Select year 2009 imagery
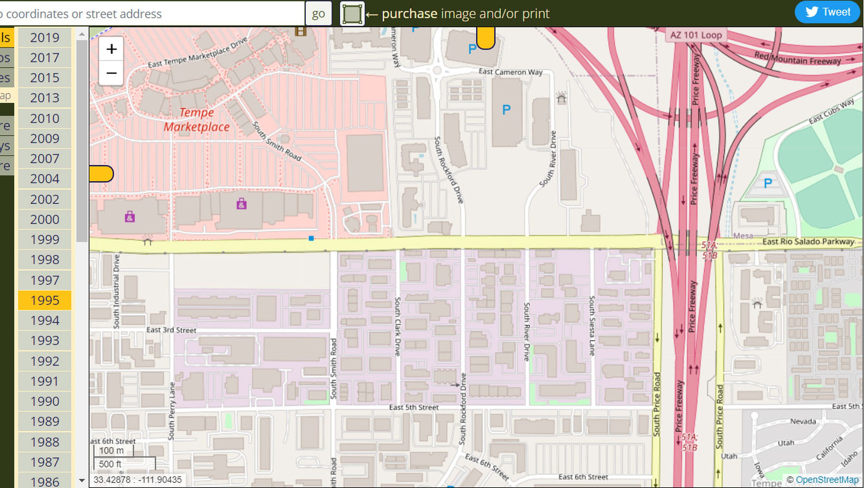This screenshot has width=868, height=488. tap(45, 139)
